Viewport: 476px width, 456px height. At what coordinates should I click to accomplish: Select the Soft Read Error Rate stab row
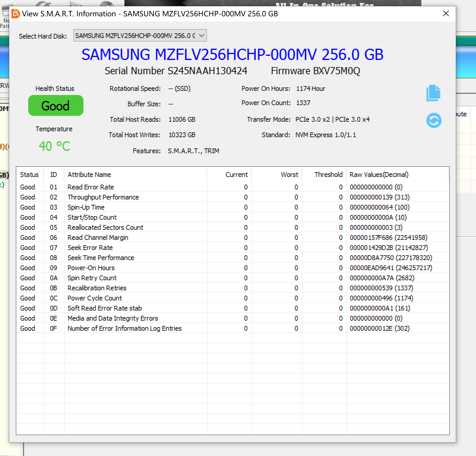[233, 308]
